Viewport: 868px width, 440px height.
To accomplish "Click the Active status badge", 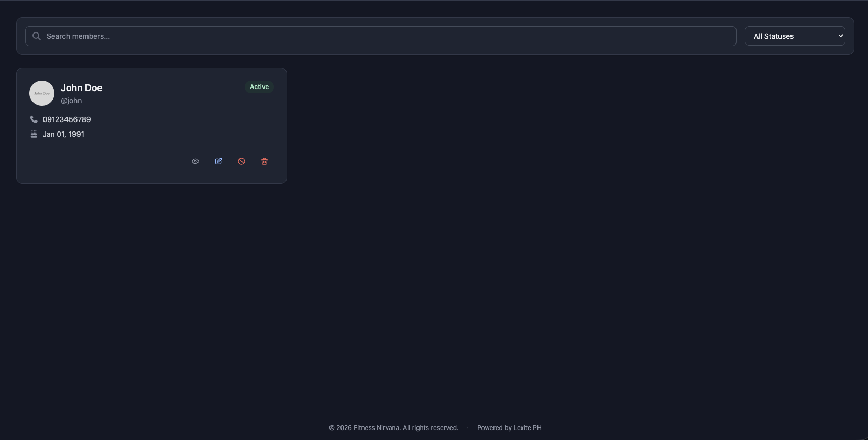I will point(259,87).
